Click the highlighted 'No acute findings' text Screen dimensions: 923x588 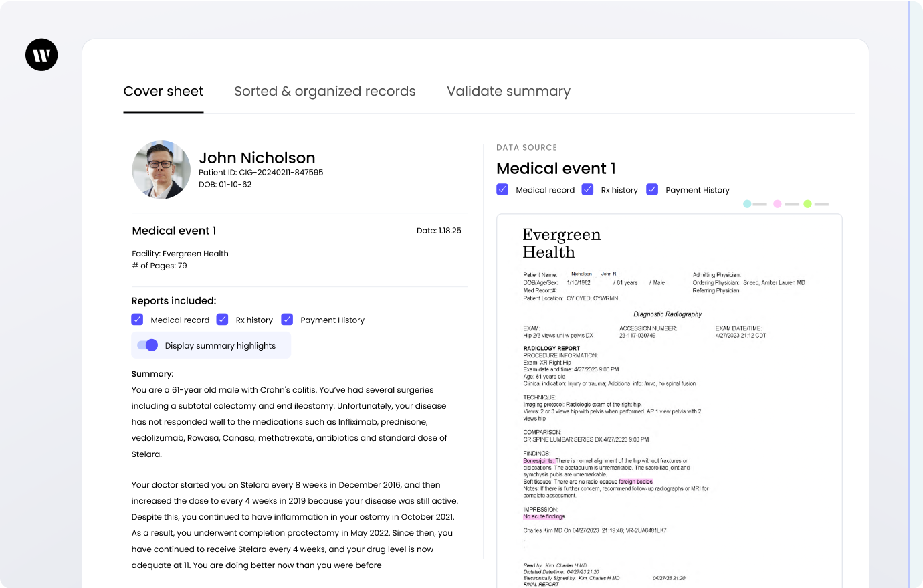(544, 516)
